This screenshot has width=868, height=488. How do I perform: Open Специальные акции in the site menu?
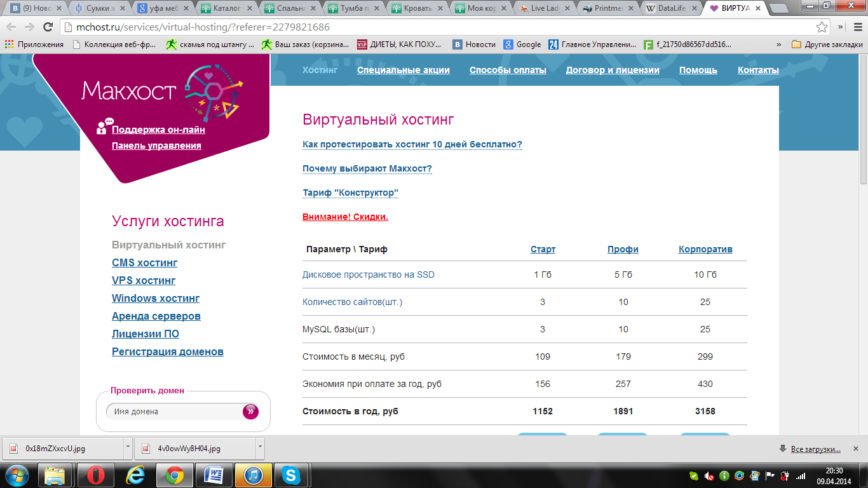pyautogui.click(x=403, y=70)
